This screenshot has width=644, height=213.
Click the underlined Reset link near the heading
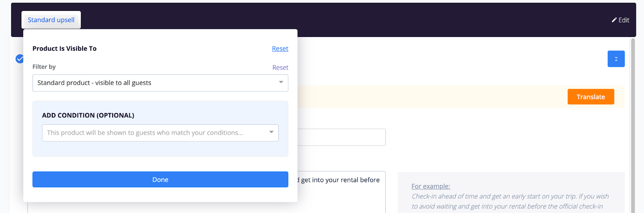pos(280,49)
